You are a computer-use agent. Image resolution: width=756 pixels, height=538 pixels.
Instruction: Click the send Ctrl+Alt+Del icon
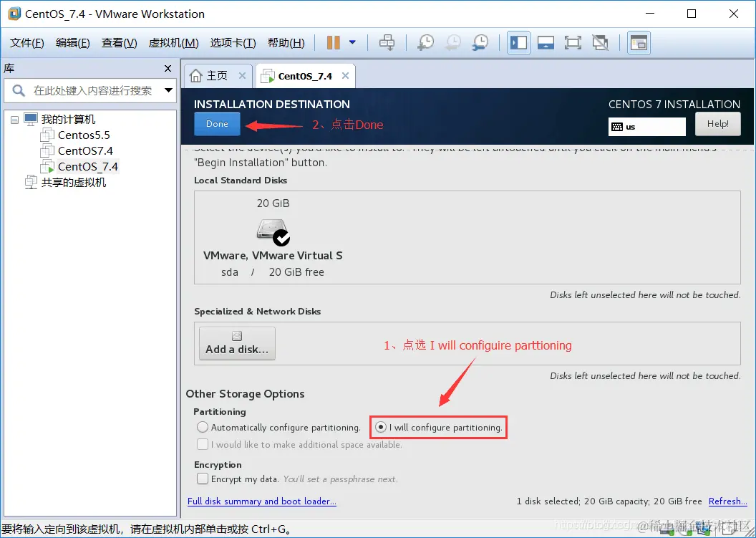coord(387,42)
